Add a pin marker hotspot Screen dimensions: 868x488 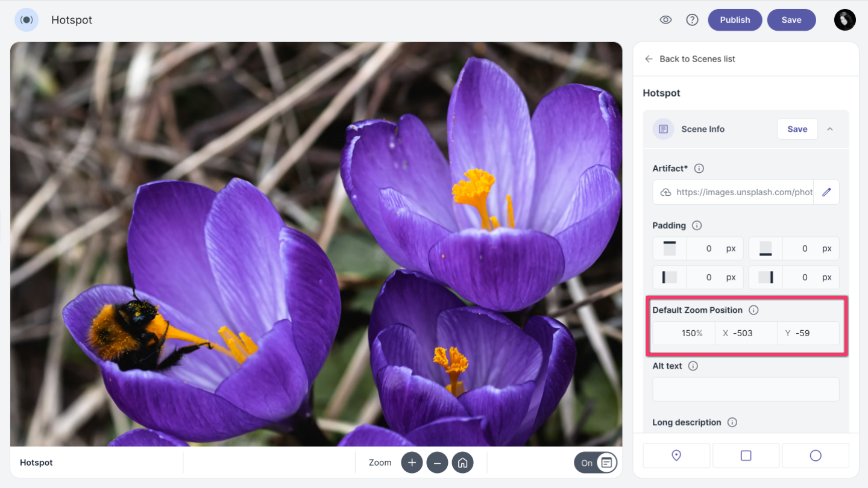coord(676,455)
